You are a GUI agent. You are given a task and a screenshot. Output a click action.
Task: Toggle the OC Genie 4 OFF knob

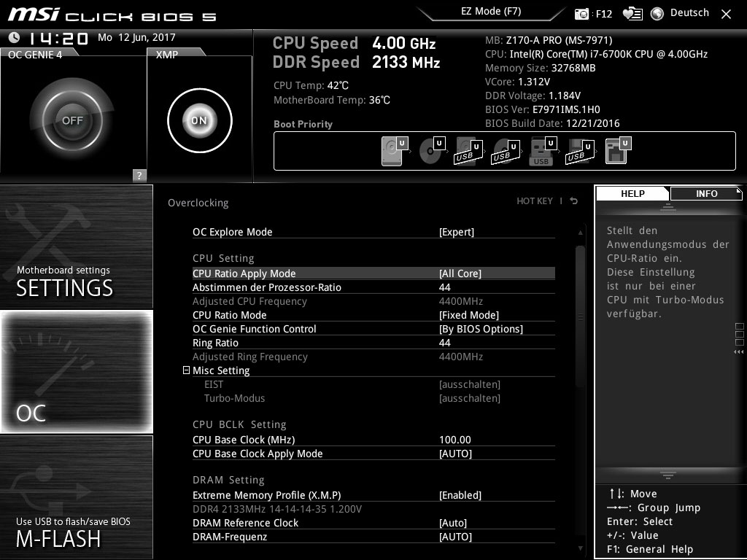[x=72, y=120]
